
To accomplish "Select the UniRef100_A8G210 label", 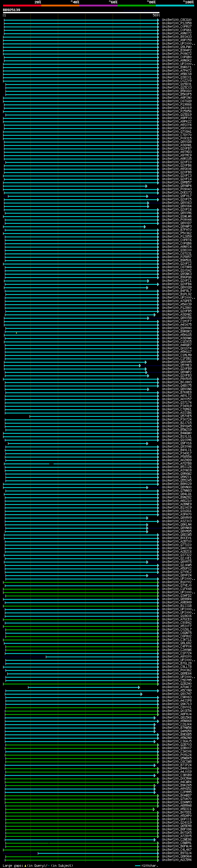I will tap(176, 501).
